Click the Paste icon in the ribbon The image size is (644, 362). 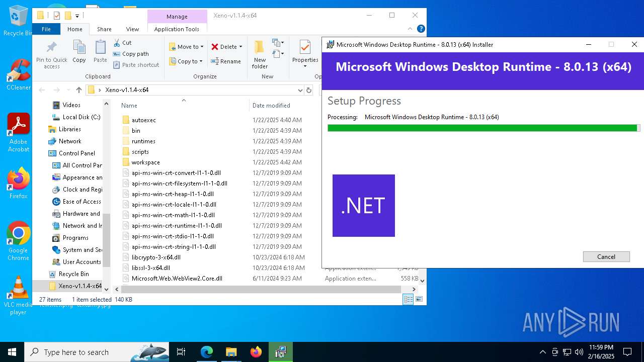(x=100, y=48)
